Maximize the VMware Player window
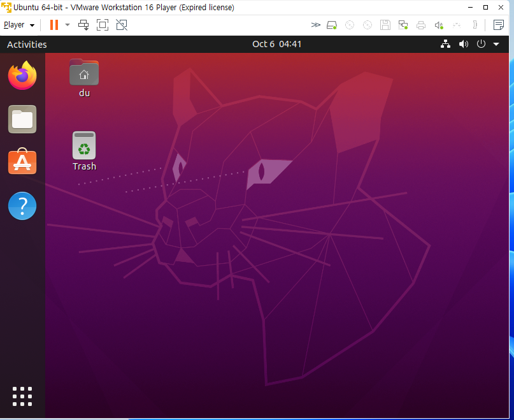514x420 pixels. coord(485,7)
